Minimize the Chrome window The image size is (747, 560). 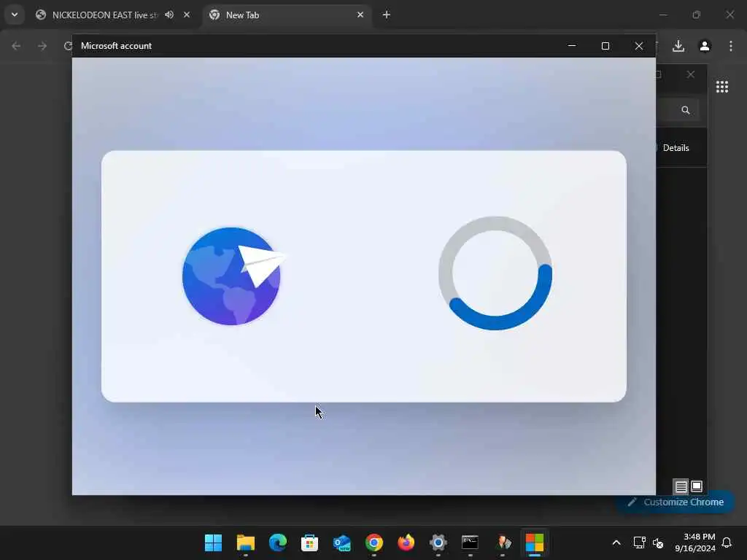(x=663, y=15)
